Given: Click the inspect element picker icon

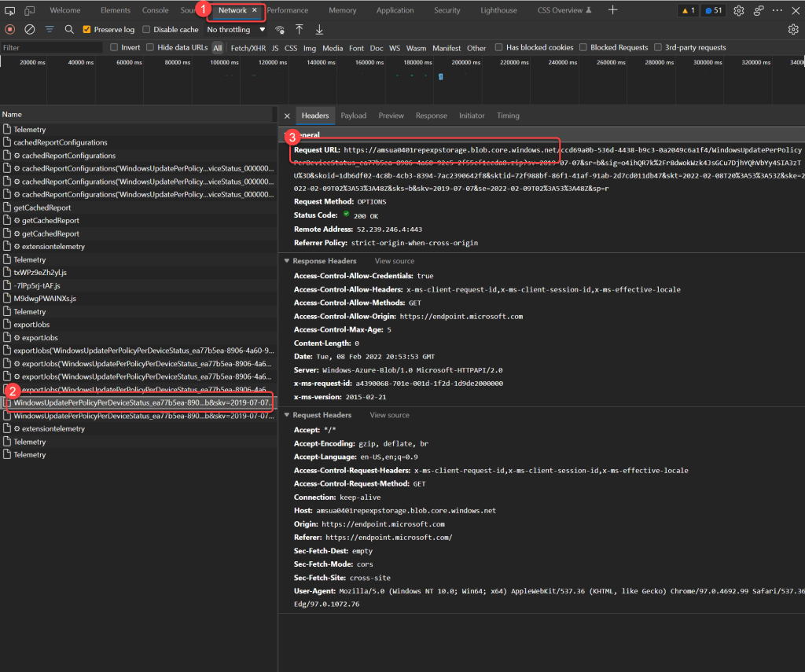Looking at the screenshot, I should (x=11, y=10).
